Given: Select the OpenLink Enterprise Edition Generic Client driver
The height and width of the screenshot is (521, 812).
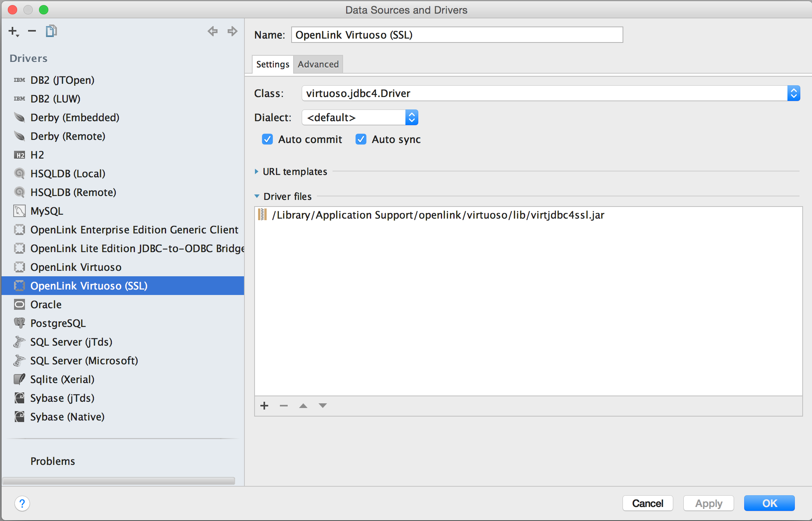Looking at the screenshot, I should click(123, 230).
